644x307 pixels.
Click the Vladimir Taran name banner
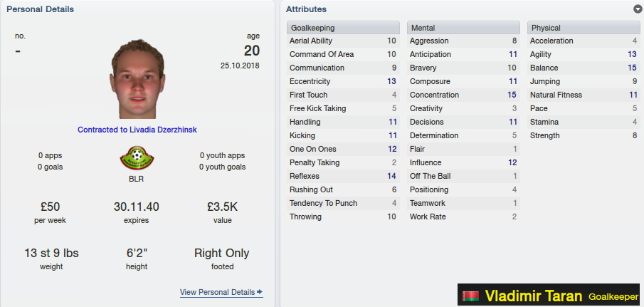(x=549, y=295)
